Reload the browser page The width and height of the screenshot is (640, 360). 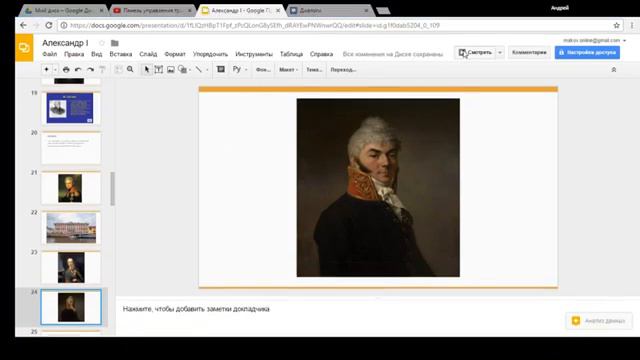(x=49, y=25)
